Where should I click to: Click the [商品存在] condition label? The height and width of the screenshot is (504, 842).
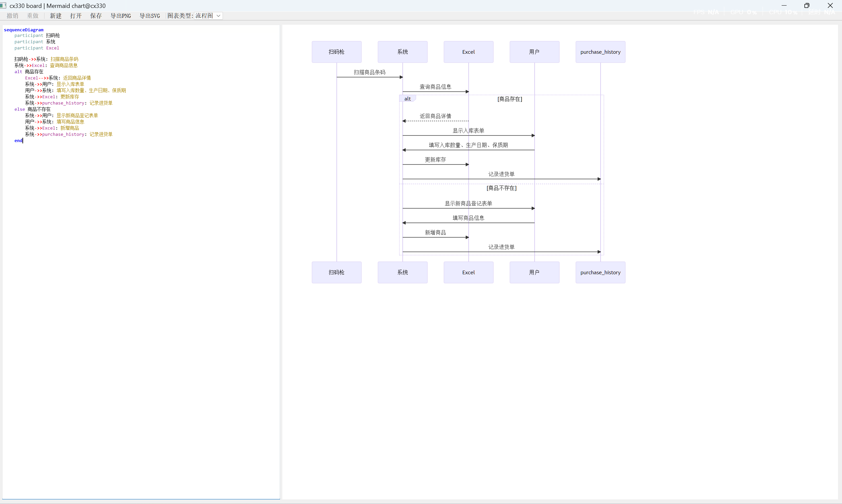click(510, 99)
